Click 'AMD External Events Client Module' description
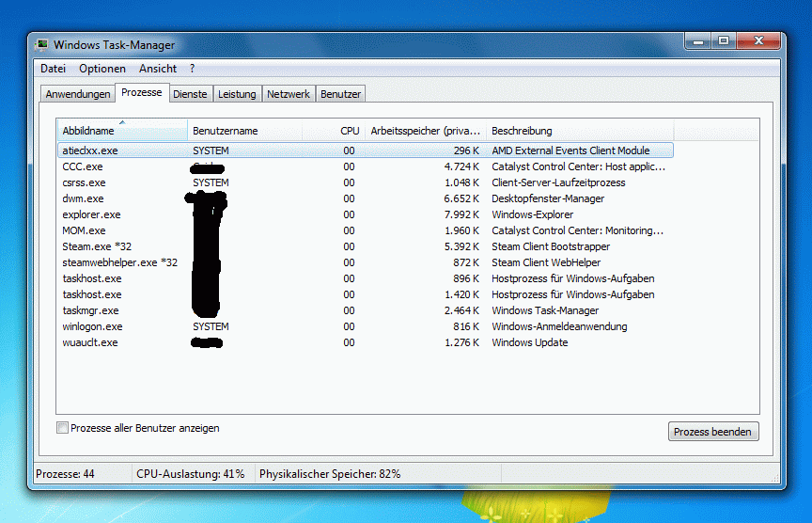This screenshot has height=523, width=812. (x=570, y=151)
